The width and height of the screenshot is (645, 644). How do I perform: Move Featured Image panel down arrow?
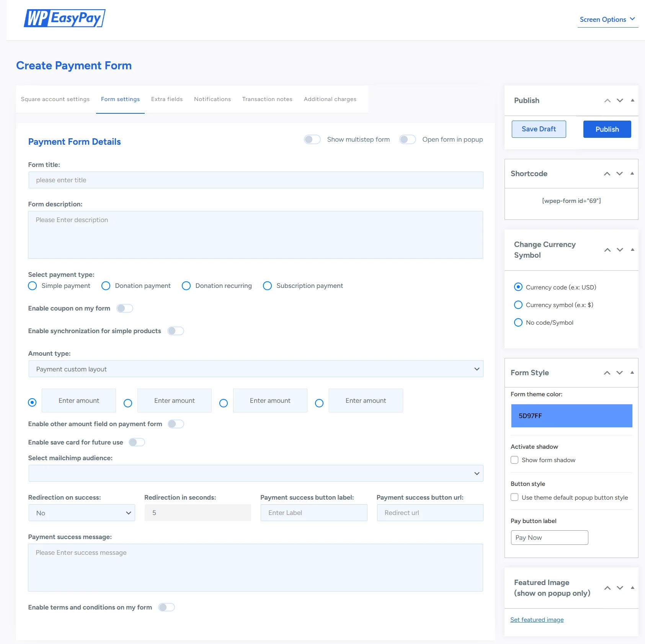(620, 588)
